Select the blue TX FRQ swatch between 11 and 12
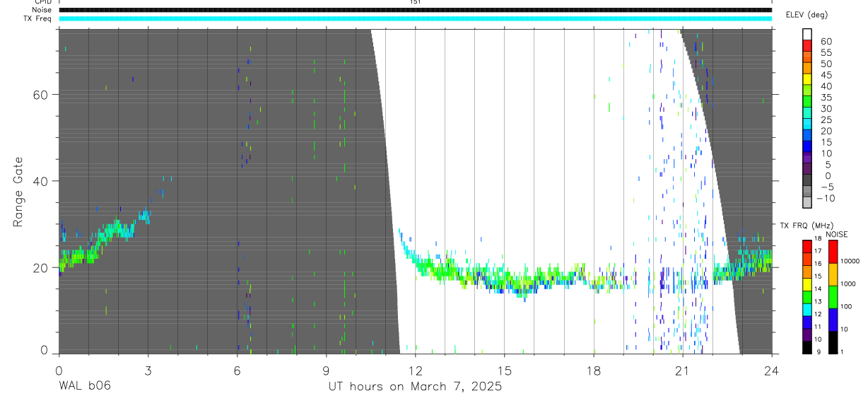868x401 pixels. click(x=807, y=322)
